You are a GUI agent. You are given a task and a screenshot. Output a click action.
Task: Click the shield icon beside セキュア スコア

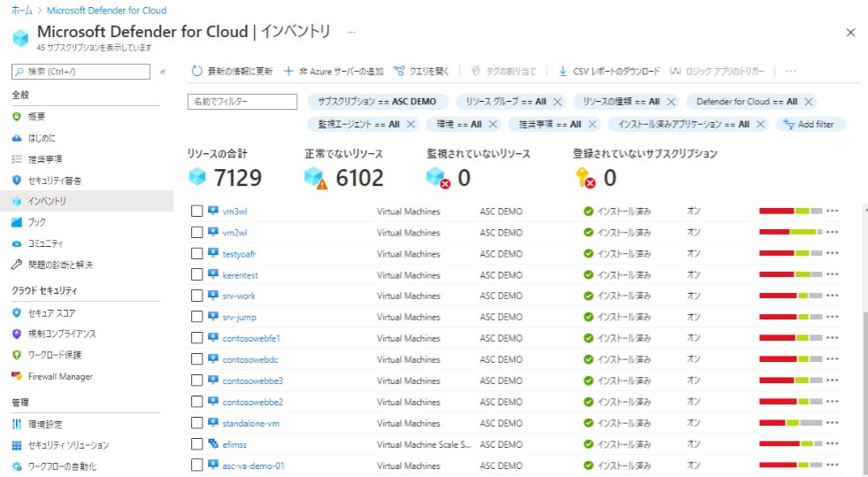(x=17, y=313)
